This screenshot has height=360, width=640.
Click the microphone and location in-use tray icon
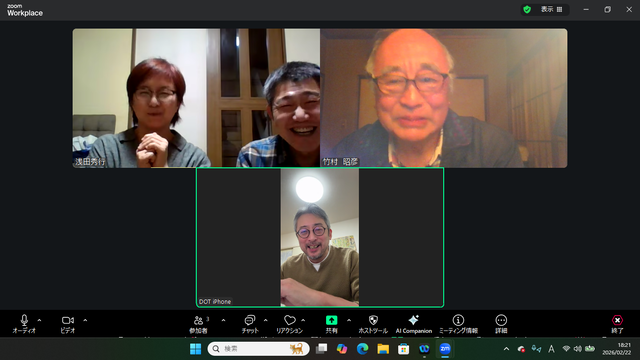(x=536, y=349)
